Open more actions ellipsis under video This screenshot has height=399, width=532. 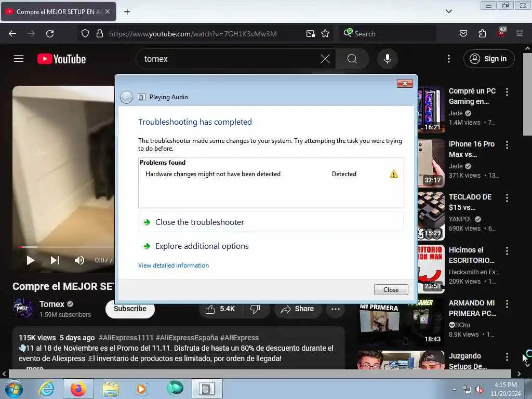click(x=336, y=309)
